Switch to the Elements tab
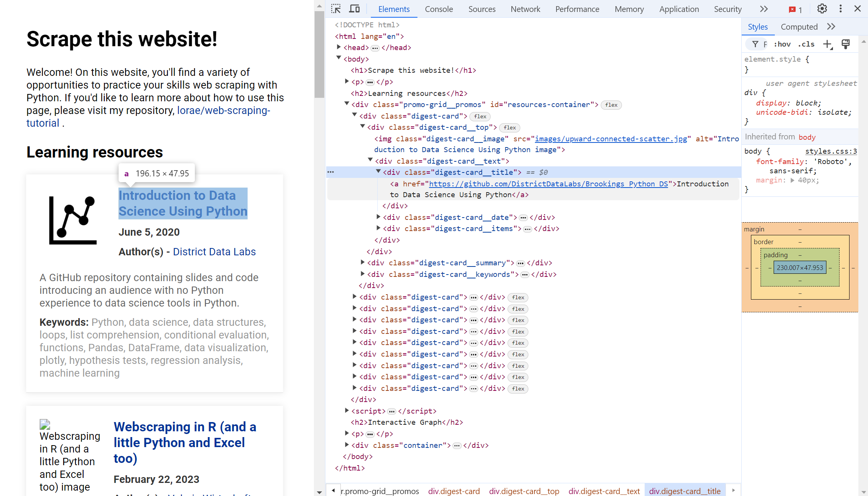This screenshot has width=868, height=496. (394, 9)
